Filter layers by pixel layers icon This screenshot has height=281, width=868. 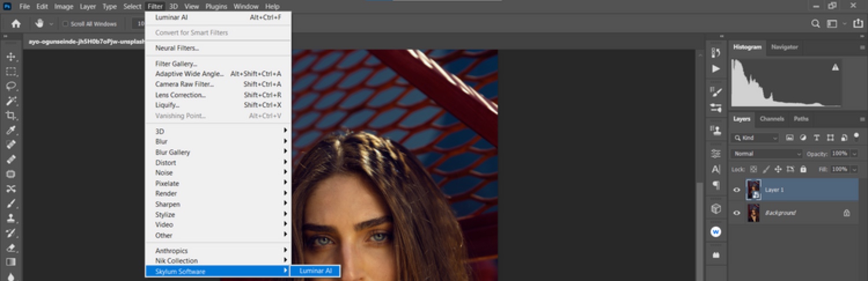(x=789, y=138)
